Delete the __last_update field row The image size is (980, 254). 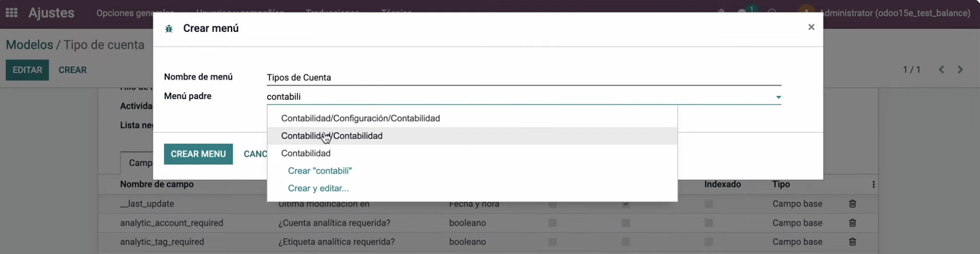pyautogui.click(x=852, y=204)
